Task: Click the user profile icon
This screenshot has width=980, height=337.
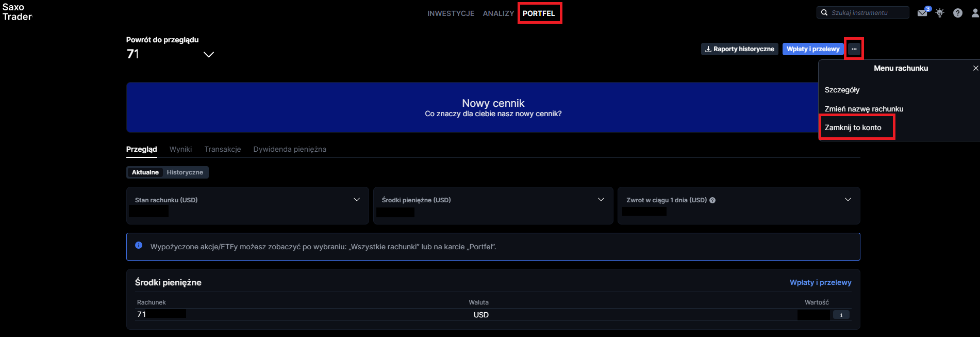Action: pyautogui.click(x=975, y=13)
